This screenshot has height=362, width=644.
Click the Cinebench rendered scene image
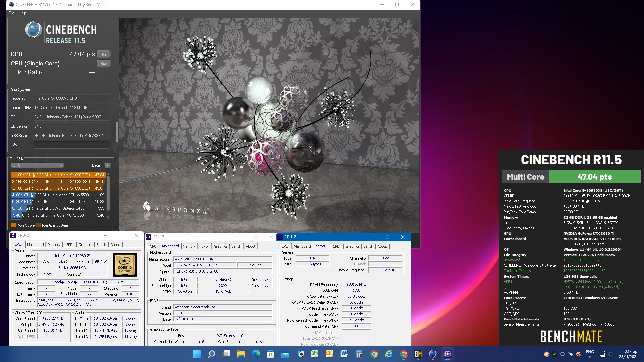(x=269, y=125)
